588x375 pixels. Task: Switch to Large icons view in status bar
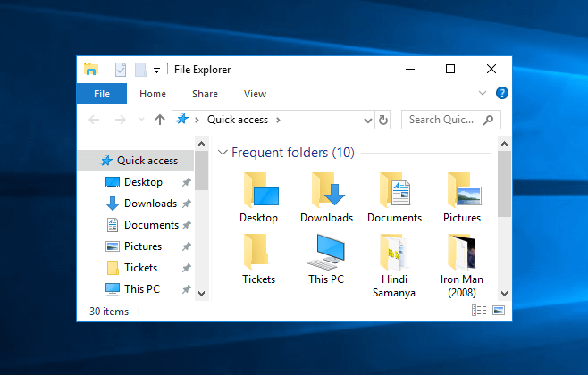[498, 311]
